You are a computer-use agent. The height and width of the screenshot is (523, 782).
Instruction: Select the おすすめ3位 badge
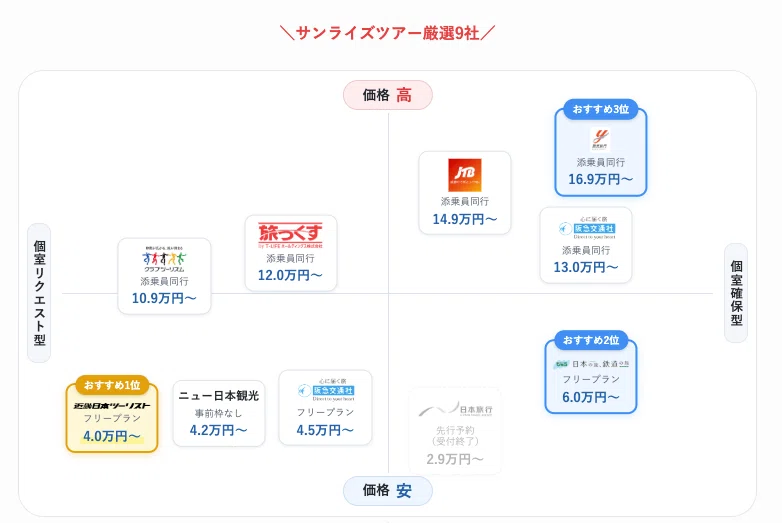tap(600, 109)
